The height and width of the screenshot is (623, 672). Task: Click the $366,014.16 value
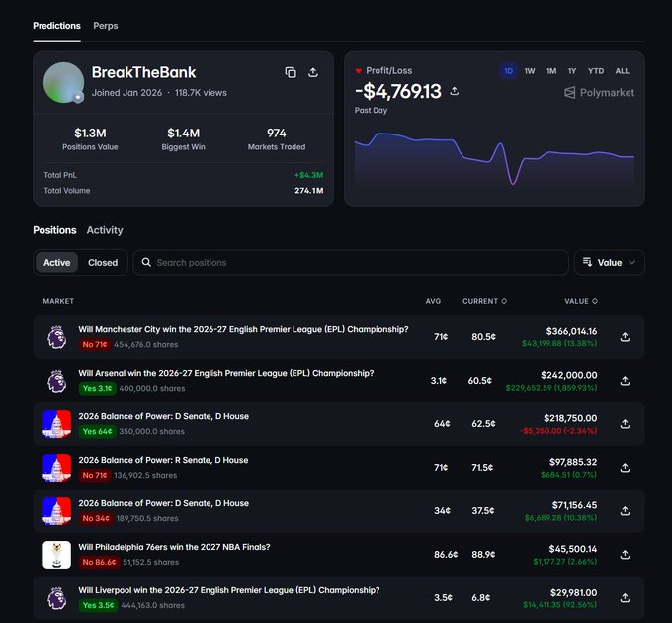coord(571,331)
